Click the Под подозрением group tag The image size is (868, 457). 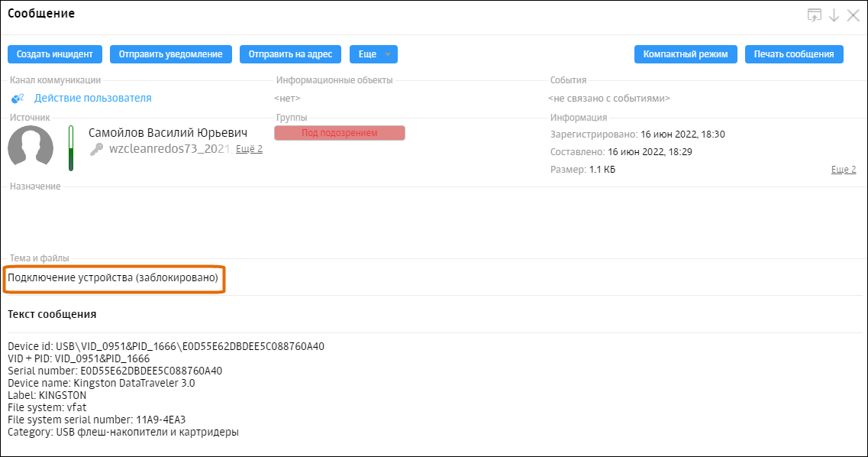pyautogui.click(x=340, y=133)
